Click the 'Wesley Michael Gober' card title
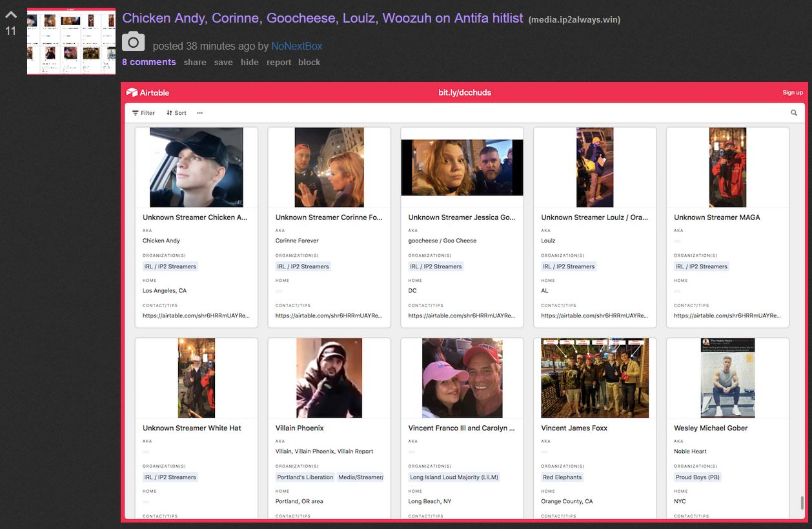This screenshot has height=529, width=812. point(711,428)
